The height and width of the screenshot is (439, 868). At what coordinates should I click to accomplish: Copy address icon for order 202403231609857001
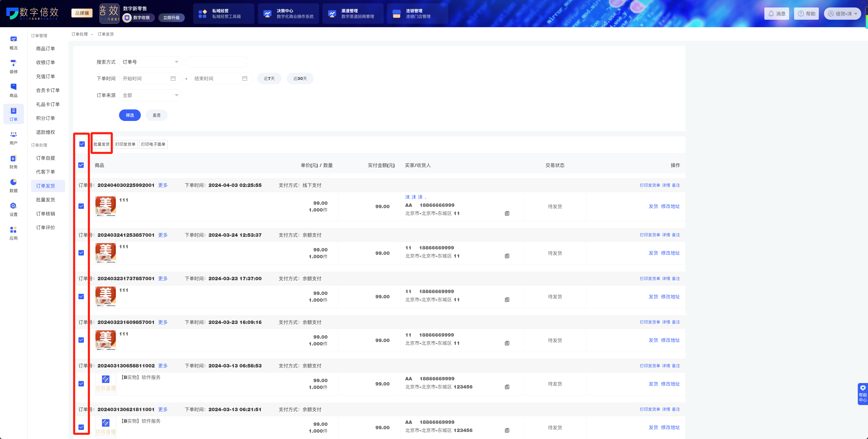tap(507, 343)
